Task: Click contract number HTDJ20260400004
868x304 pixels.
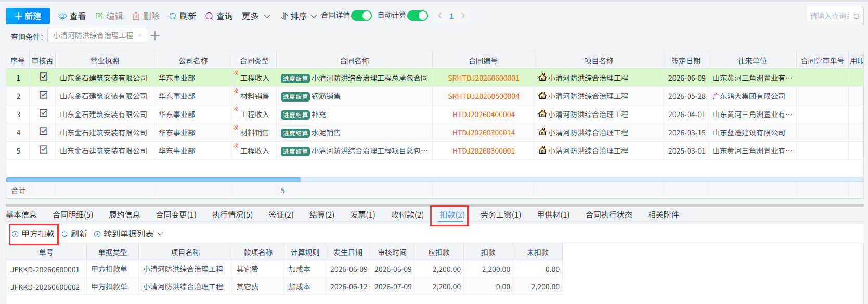Action: (x=484, y=115)
